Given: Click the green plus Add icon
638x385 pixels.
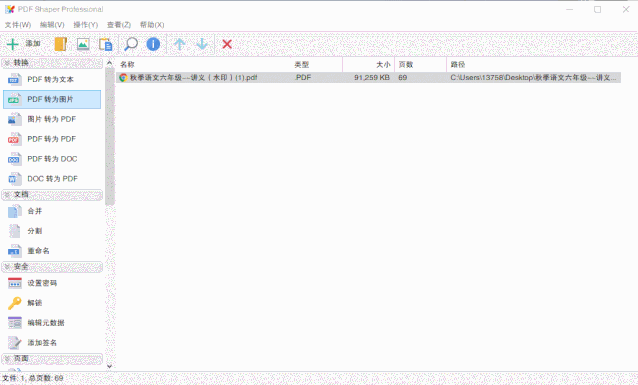Looking at the screenshot, I should [x=13, y=44].
